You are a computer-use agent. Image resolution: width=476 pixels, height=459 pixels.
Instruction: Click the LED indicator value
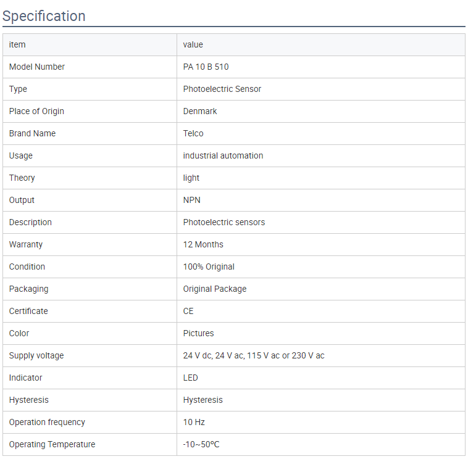click(x=190, y=378)
